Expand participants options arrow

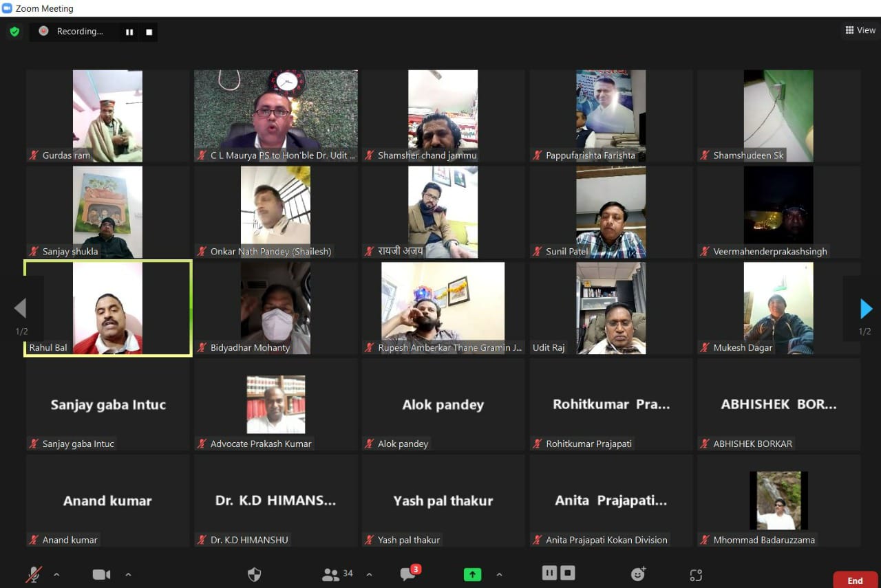[369, 574]
